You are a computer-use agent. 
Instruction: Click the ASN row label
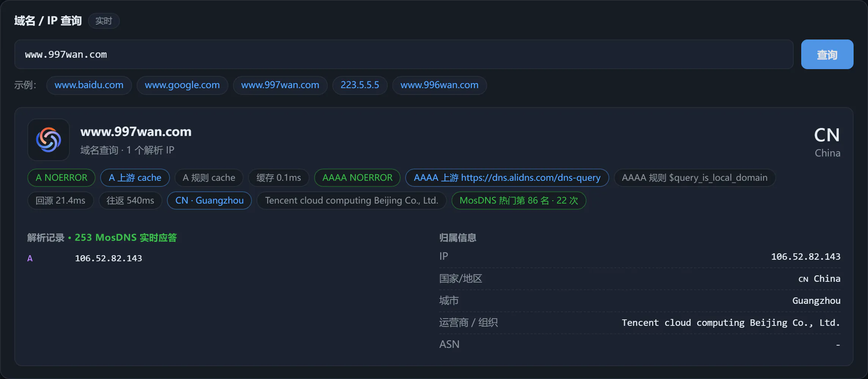click(449, 344)
